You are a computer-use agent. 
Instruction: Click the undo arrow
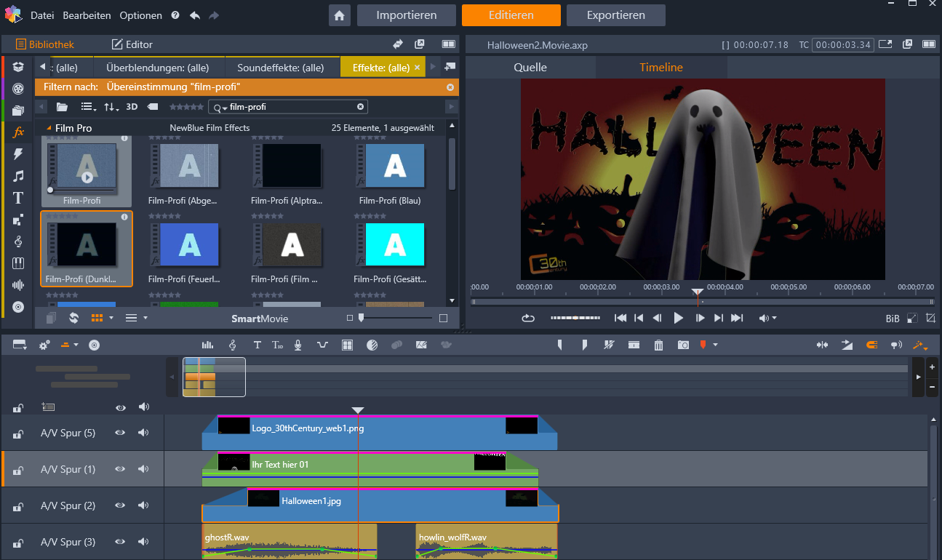[x=195, y=15]
